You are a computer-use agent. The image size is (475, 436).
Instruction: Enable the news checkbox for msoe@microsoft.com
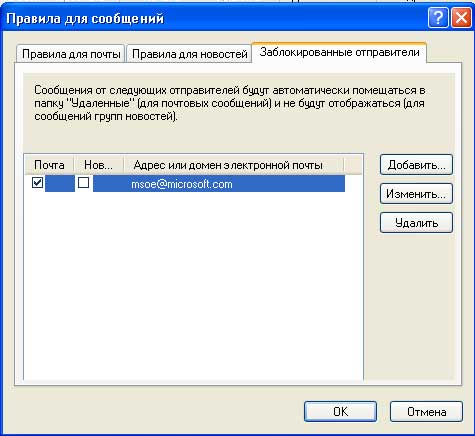point(83,183)
